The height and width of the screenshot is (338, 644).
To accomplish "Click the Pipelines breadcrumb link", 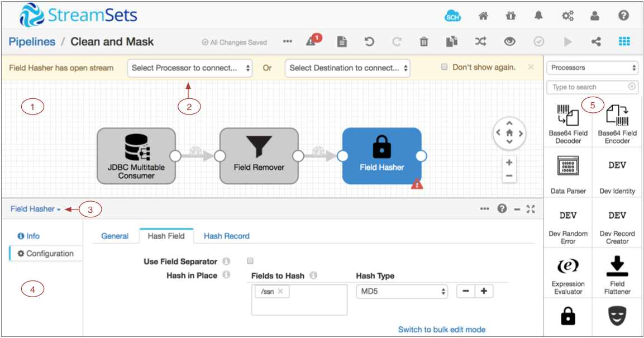I will pyautogui.click(x=32, y=42).
